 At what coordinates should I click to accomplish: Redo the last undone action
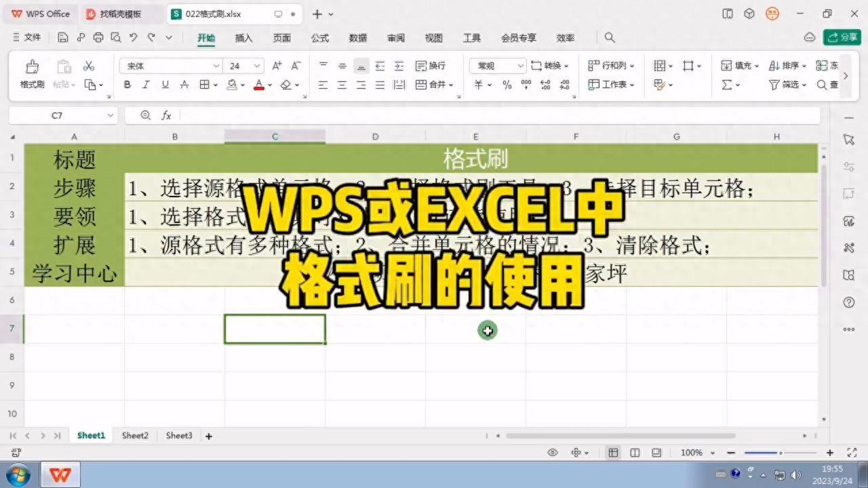coord(151,38)
